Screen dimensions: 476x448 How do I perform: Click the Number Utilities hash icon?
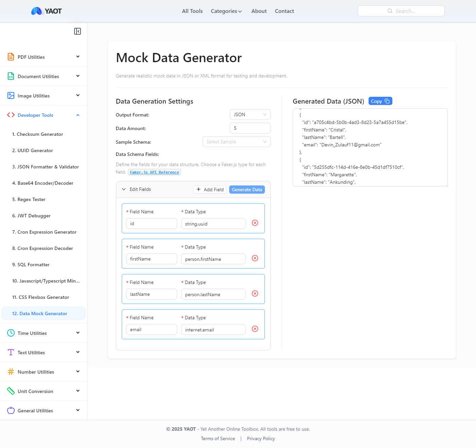click(11, 372)
